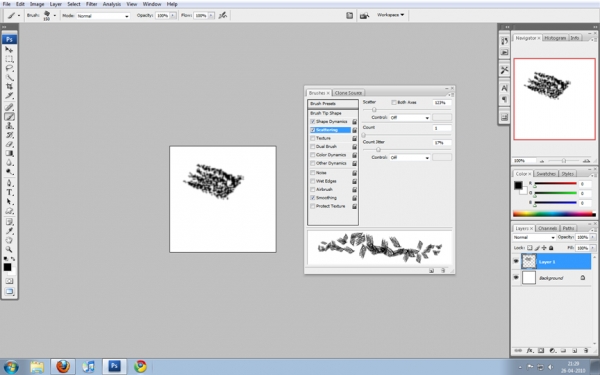Select the Horizontal Type tool
This screenshot has width=600, height=375.
[9, 192]
